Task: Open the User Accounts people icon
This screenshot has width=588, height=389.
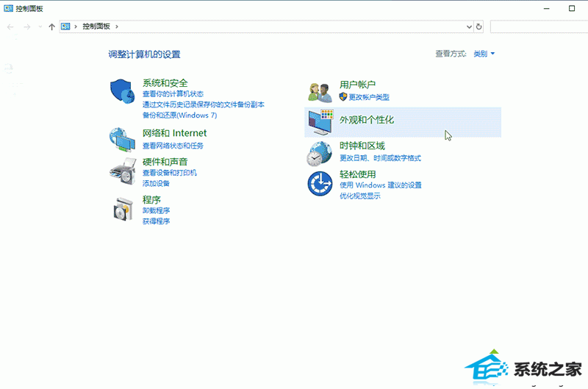Action: (320, 92)
